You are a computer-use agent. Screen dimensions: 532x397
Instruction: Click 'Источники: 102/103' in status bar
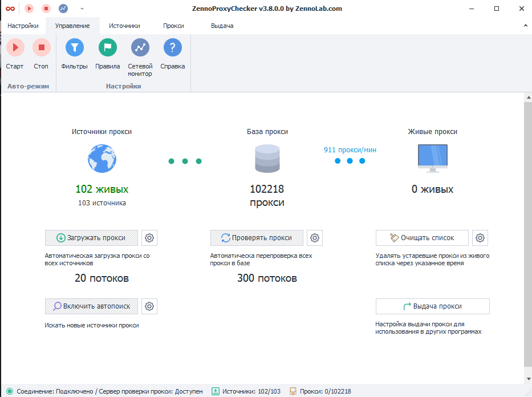(251, 391)
